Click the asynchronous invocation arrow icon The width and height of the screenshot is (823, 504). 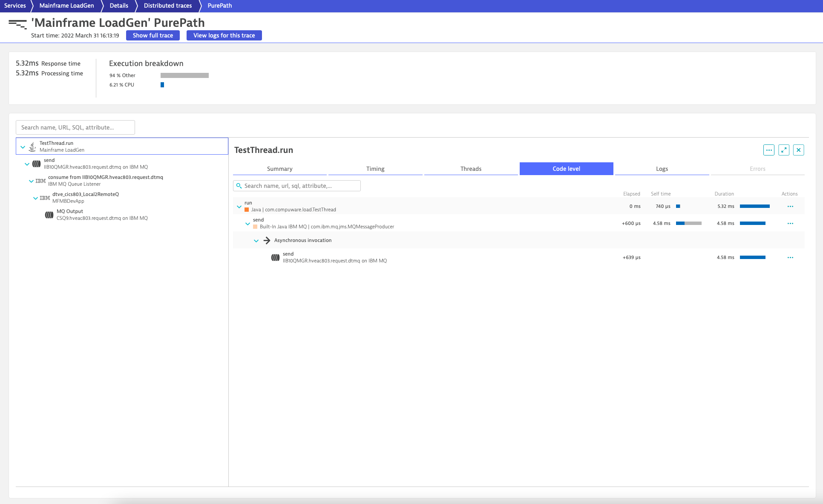(x=267, y=240)
